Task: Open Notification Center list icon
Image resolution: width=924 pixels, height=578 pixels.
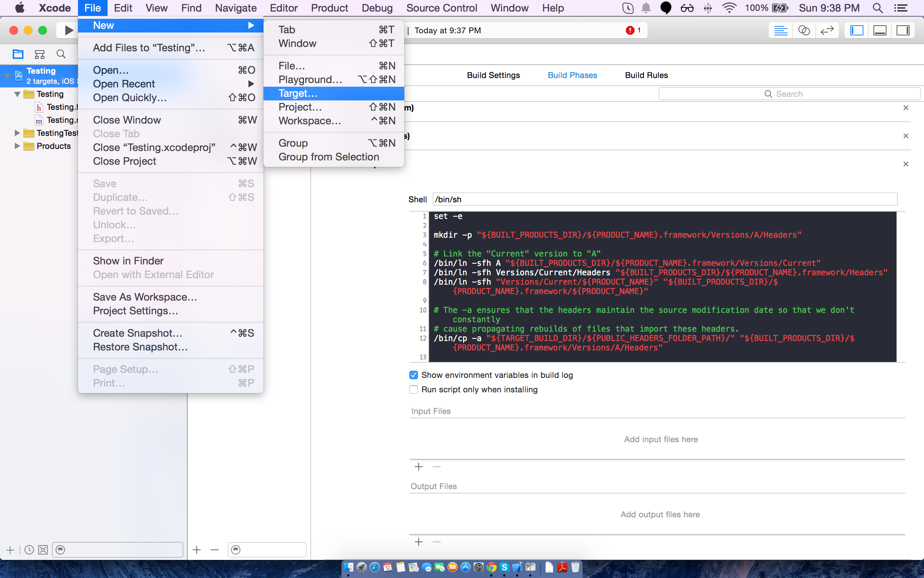Action: (x=901, y=8)
